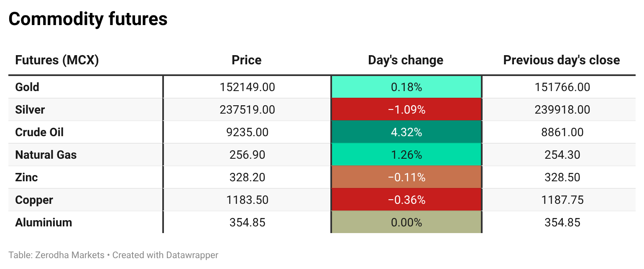The width and height of the screenshot is (644, 269).
Task: Click the Price column header
Action: [x=246, y=60]
